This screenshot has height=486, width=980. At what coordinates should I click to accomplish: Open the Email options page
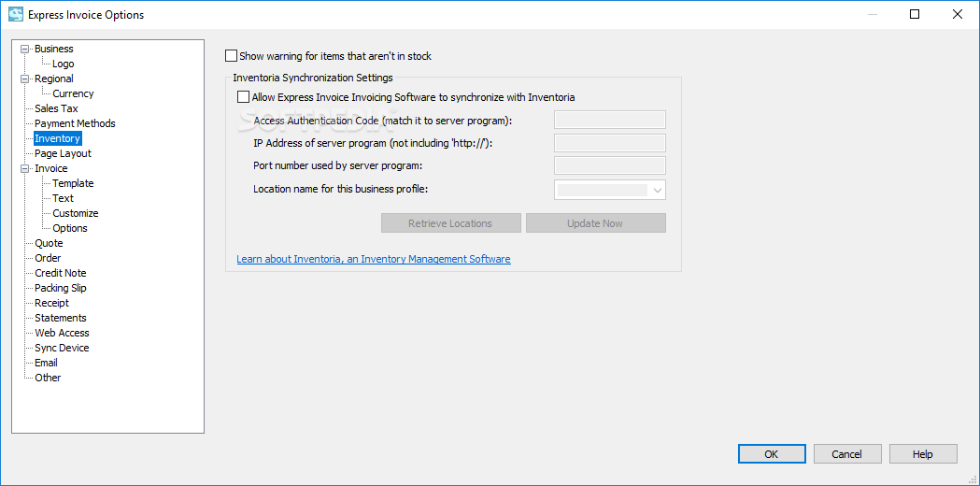47,364
